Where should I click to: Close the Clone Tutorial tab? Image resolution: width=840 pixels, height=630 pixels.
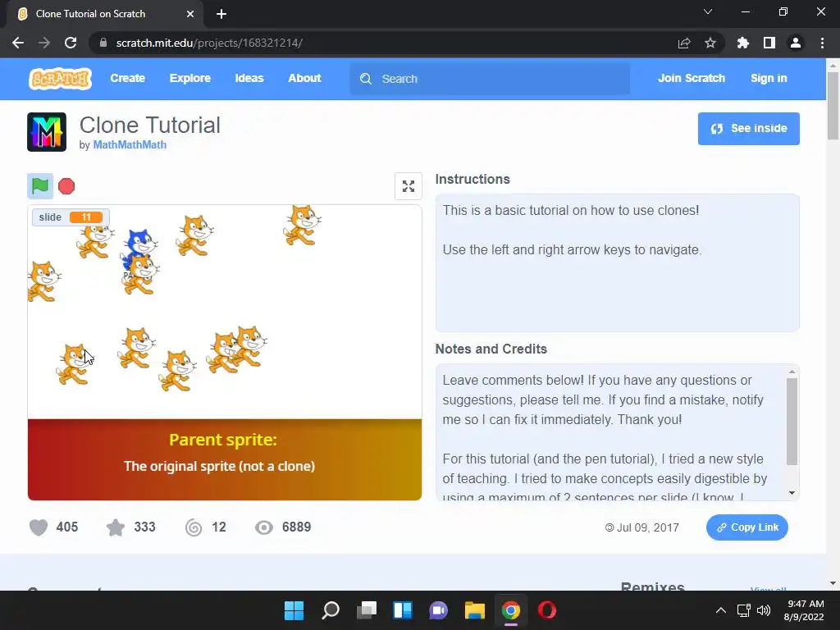[x=190, y=14]
